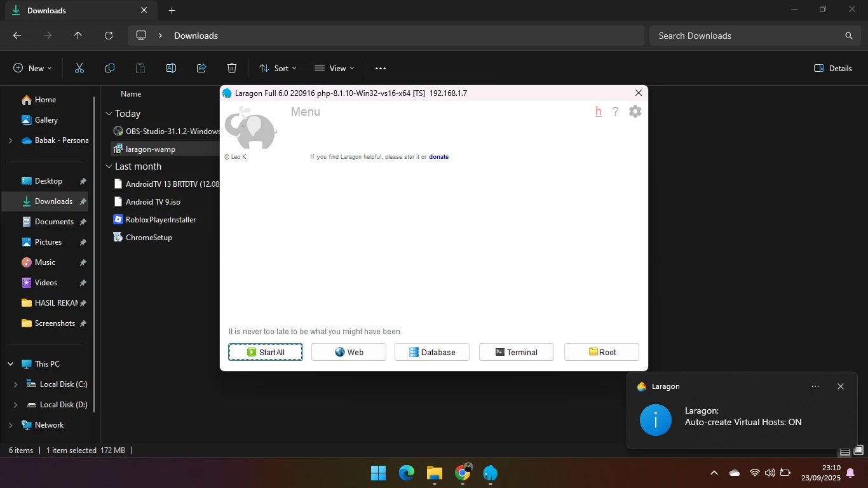Click the donate link in Laragon
This screenshot has width=868, height=488.
tap(438, 157)
